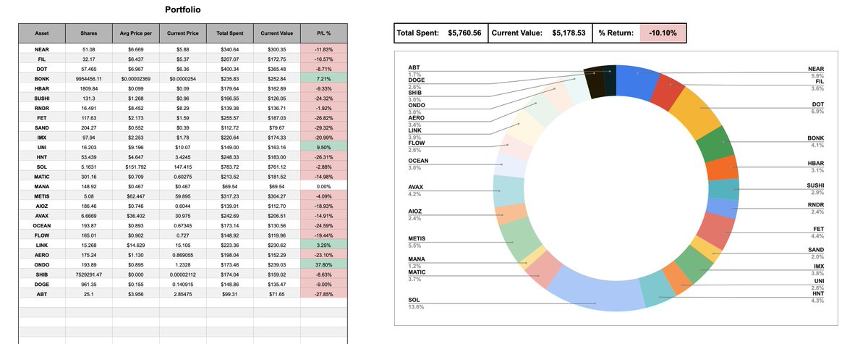
Task: Select the METIS 5.5% chart label
Action: pos(417,243)
